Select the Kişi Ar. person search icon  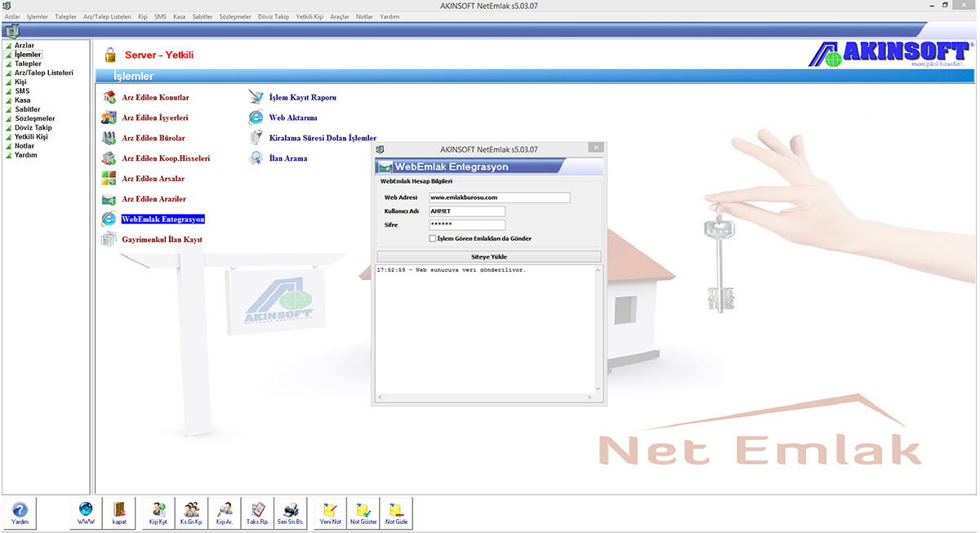click(x=224, y=513)
